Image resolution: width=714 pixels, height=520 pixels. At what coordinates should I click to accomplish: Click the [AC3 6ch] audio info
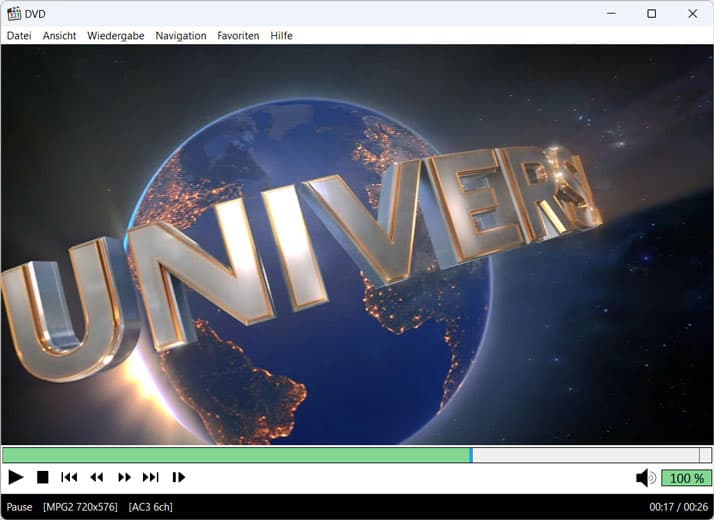click(x=150, y=507)
